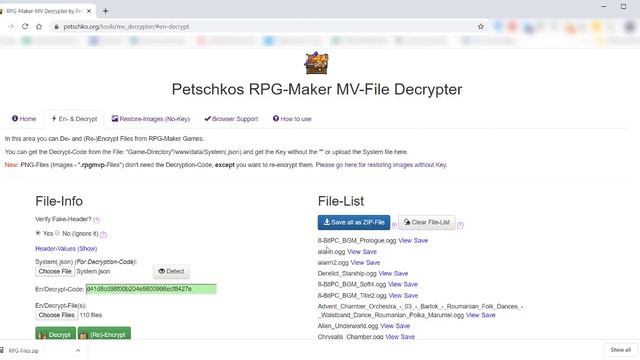Click Show all downloads button

point(621,350)
